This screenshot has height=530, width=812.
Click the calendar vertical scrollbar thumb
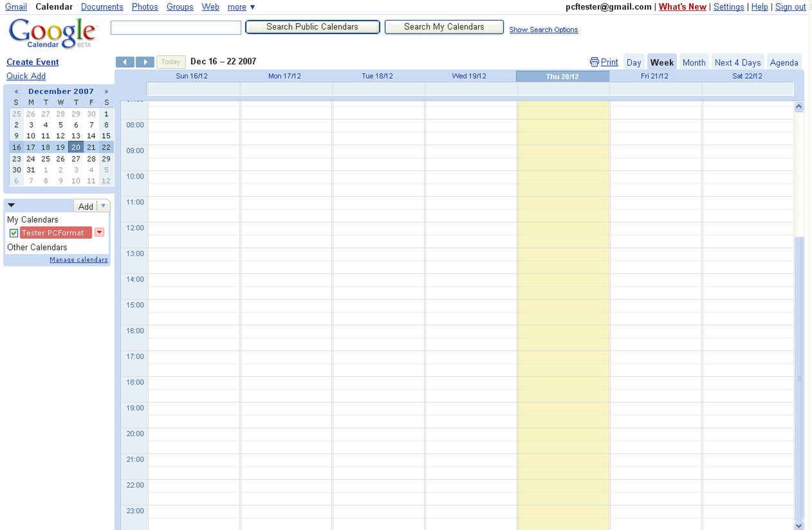(799, 377)
